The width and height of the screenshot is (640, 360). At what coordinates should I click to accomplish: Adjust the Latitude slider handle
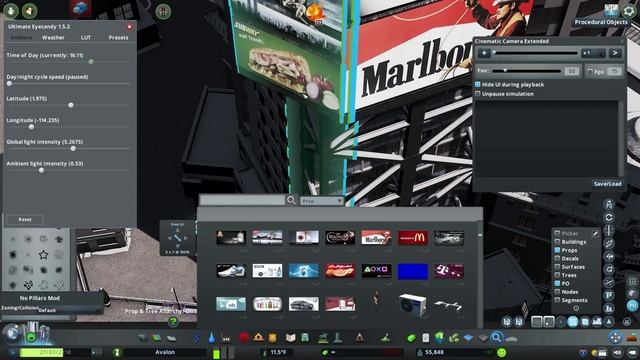pos(71,105)
